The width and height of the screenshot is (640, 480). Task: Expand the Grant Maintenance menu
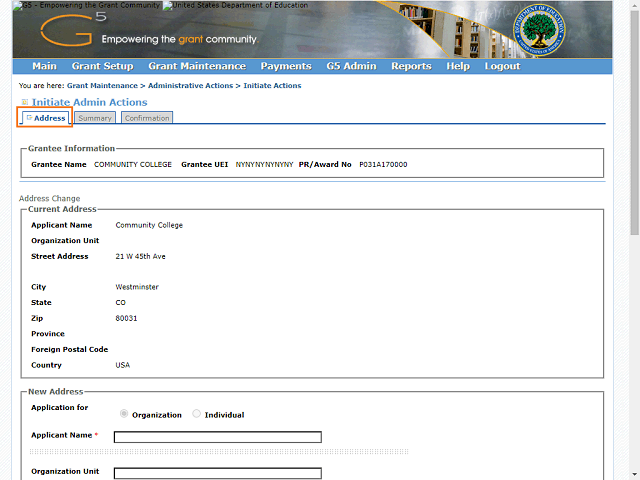click(x=196, y=67)
